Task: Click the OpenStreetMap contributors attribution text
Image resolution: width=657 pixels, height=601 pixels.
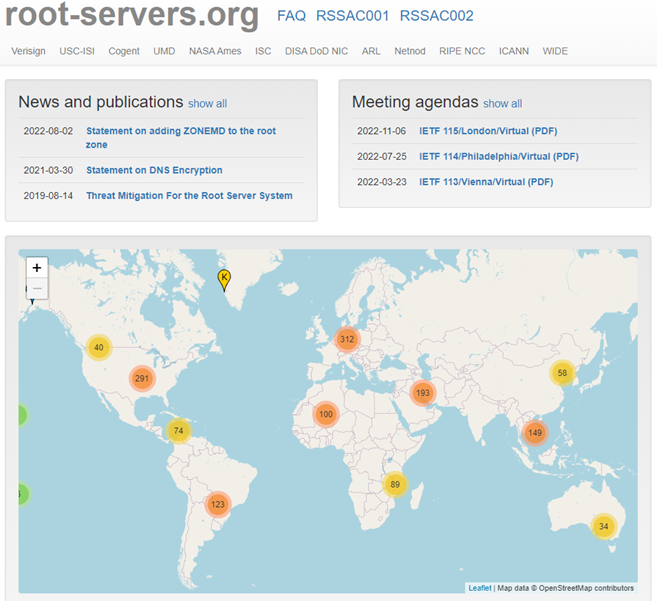Action: [x=586, y=588]
